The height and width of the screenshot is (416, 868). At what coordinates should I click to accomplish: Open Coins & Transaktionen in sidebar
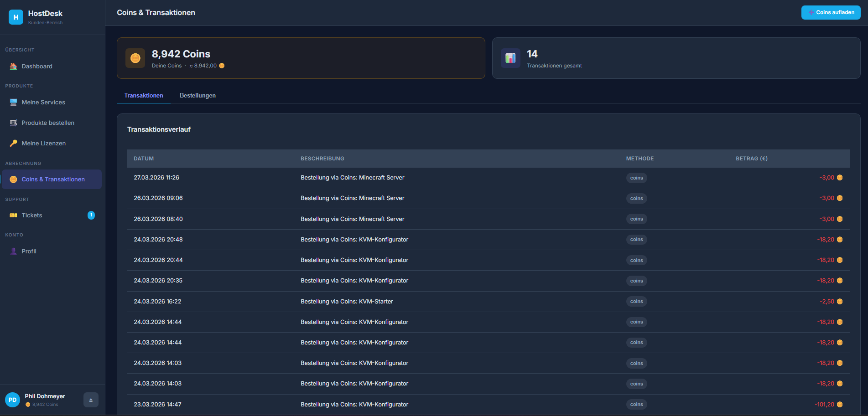coord(52,180)
